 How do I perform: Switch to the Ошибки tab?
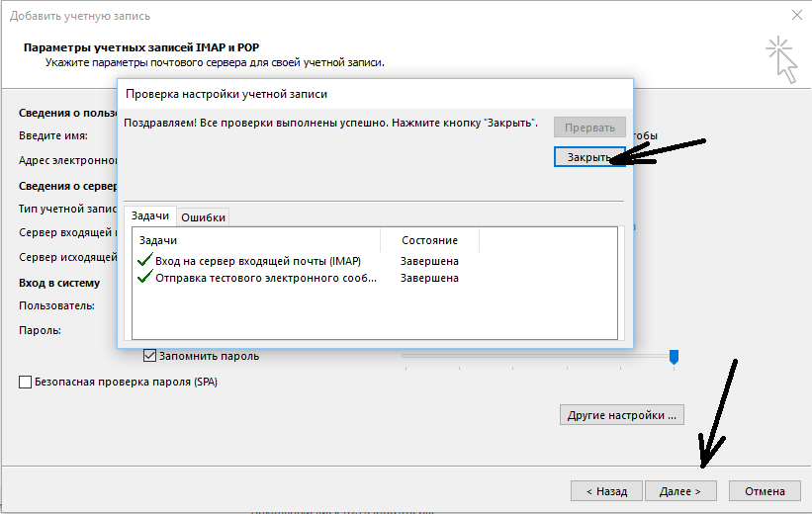point(204,217)
